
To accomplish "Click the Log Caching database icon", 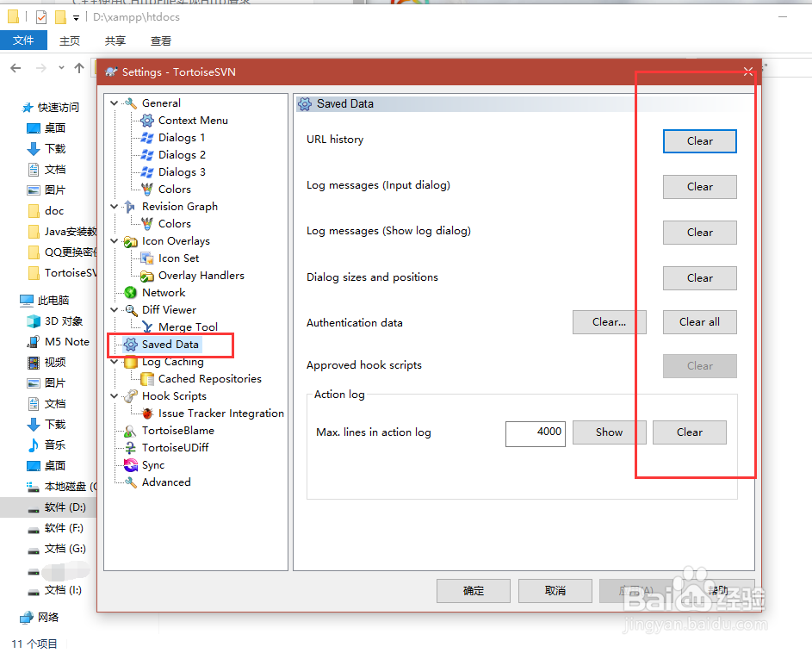I will 131,363.
